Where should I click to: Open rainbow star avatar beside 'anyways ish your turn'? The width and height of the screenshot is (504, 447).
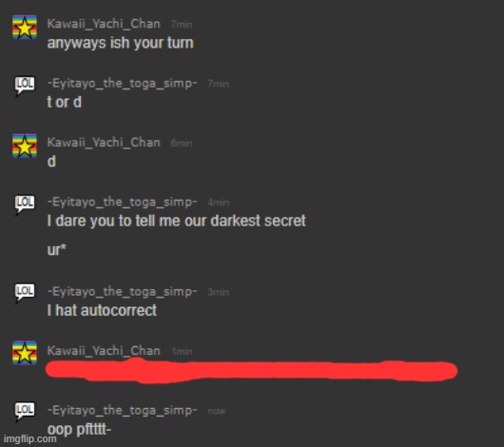click(x=25, y=28)
